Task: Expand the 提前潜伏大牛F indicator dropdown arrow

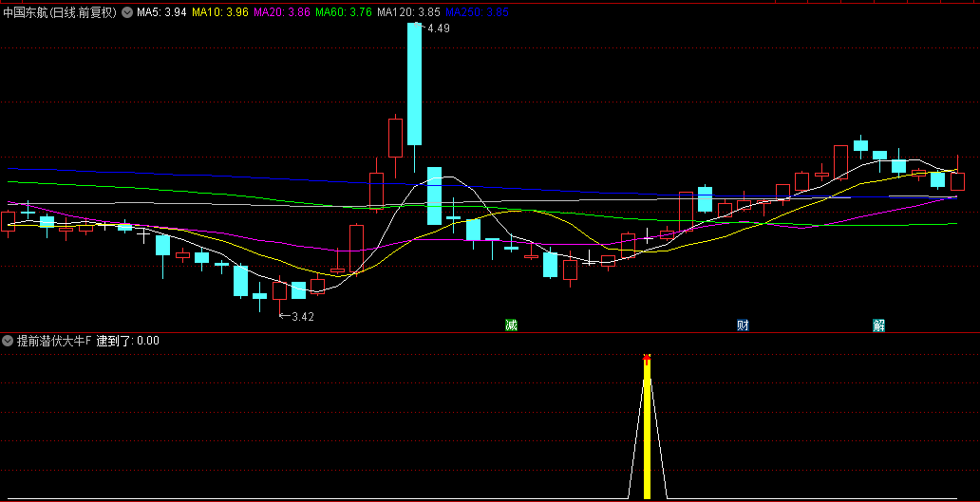Action: [8, 341]
